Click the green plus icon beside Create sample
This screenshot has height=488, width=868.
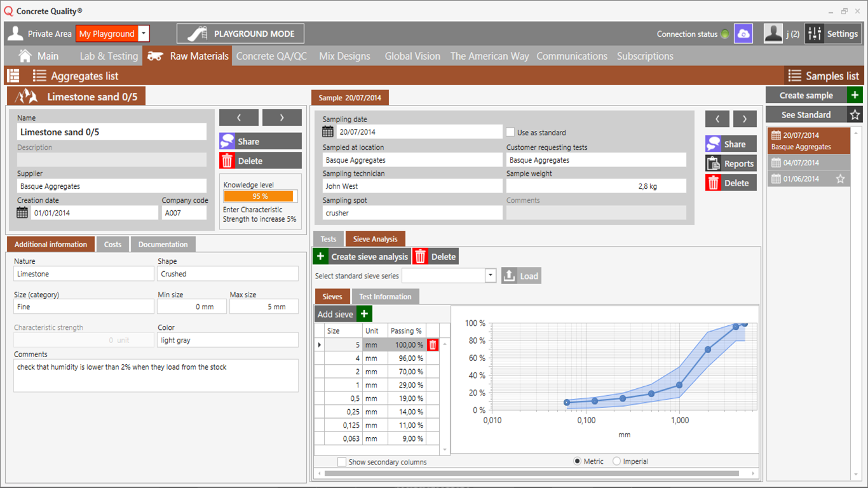pyautogui.click(x=855, y=95)
